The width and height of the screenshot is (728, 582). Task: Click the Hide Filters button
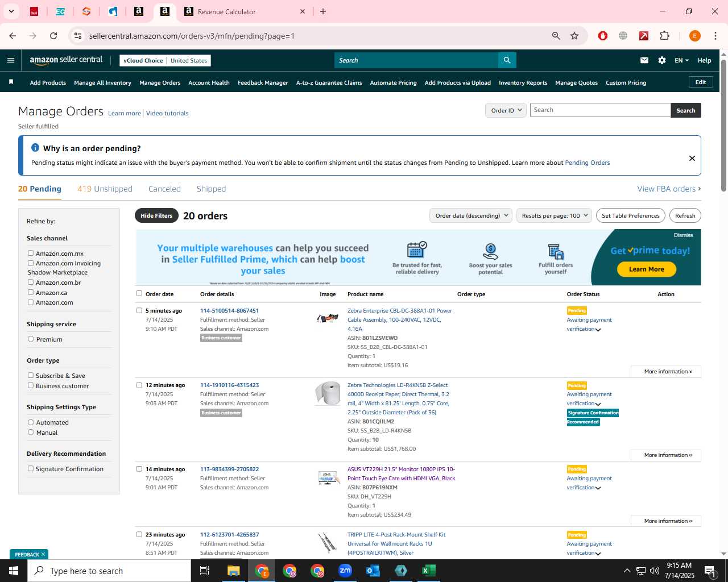pos(156,215)
